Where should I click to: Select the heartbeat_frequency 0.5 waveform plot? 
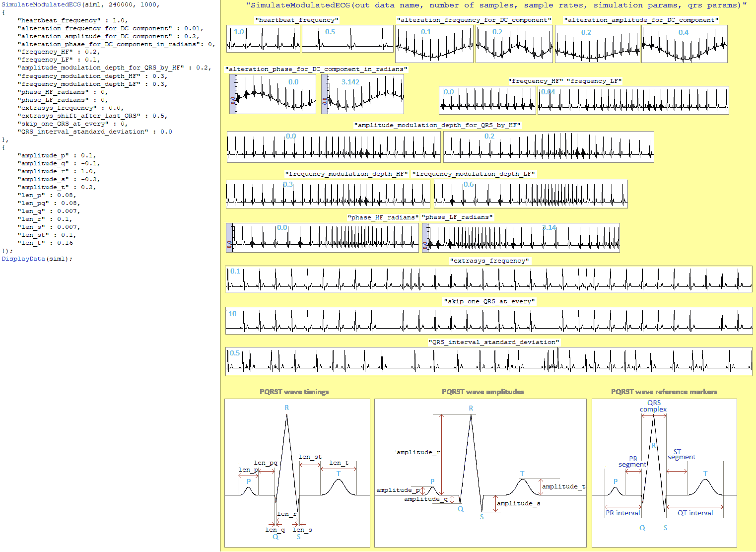pos(347,39)
